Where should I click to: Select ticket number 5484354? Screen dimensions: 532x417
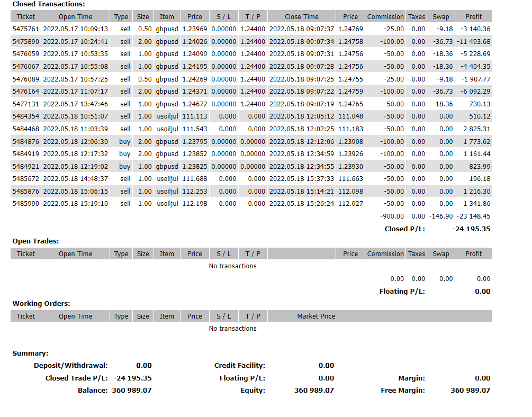click(x=25, y=116)
